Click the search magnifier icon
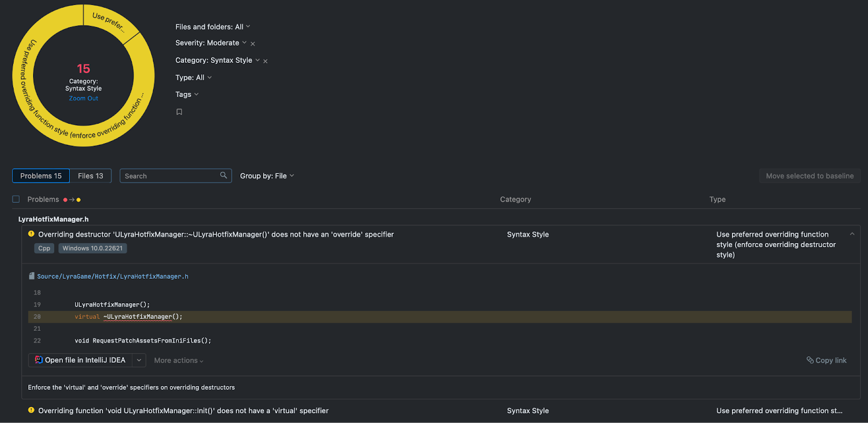 tap(224, 175)
